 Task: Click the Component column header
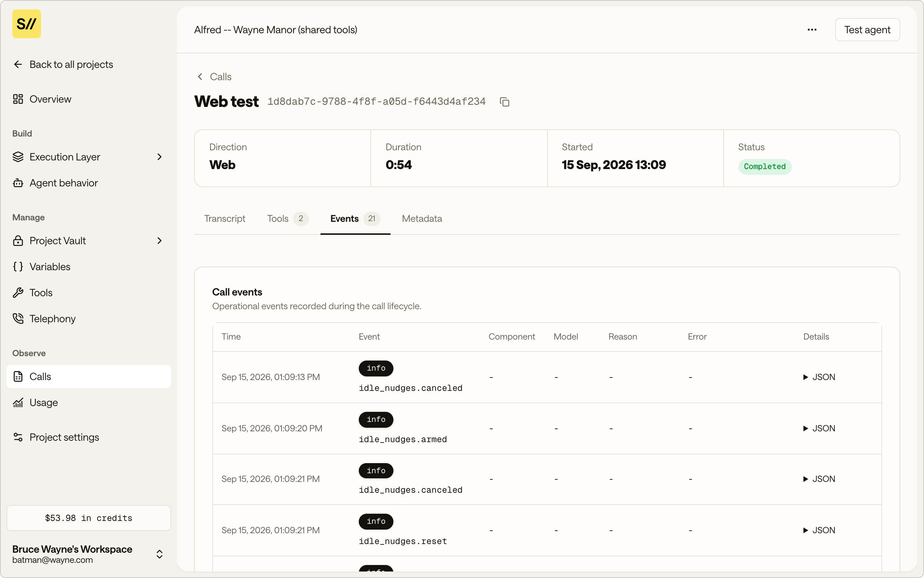tap(512, 336)
